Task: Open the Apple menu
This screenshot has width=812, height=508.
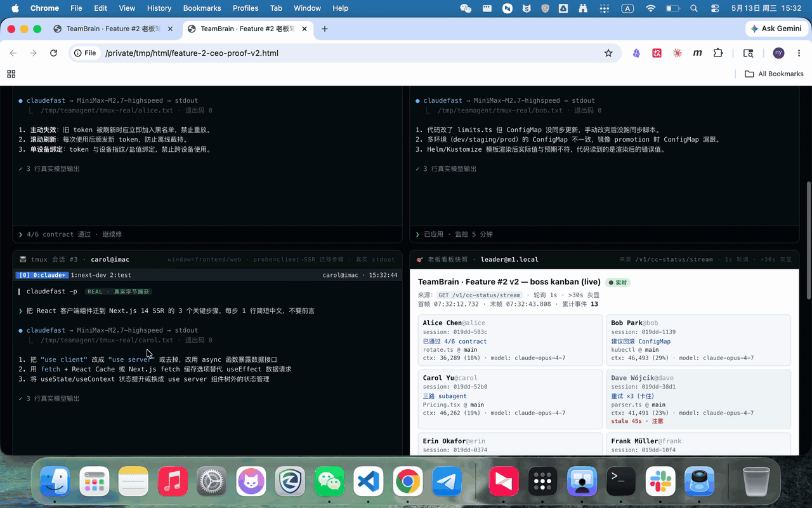Action: click(x=15, y=8)
